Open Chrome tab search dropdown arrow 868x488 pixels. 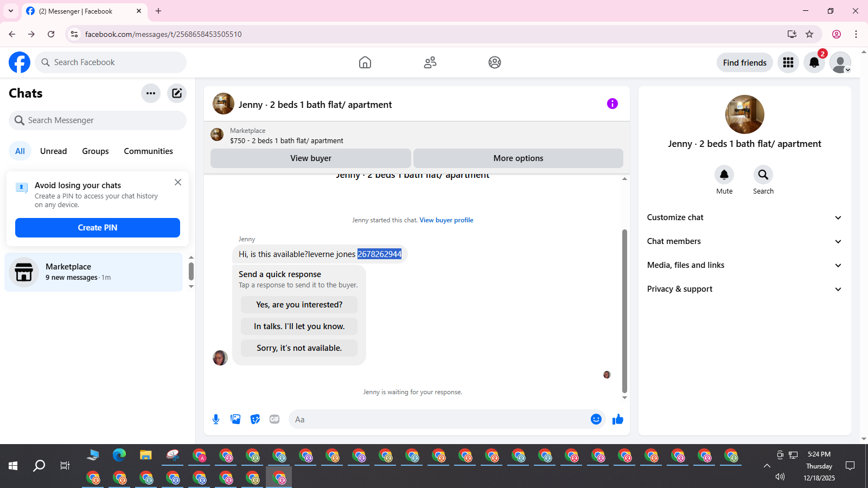(11, 11)
